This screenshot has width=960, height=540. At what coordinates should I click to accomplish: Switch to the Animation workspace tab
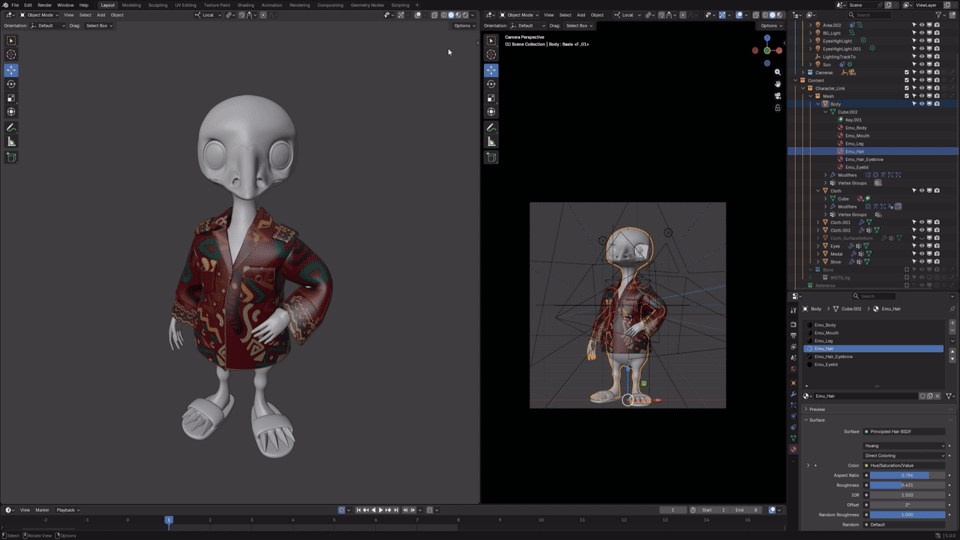pos(272,5)
